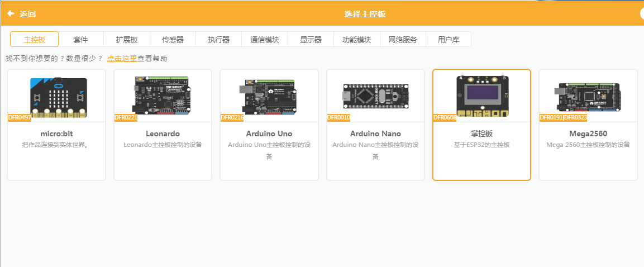Screen dimensions: 644x267
Task: Click the 基于ESP32的主控板 description
Action: click(x=482, y=145)
